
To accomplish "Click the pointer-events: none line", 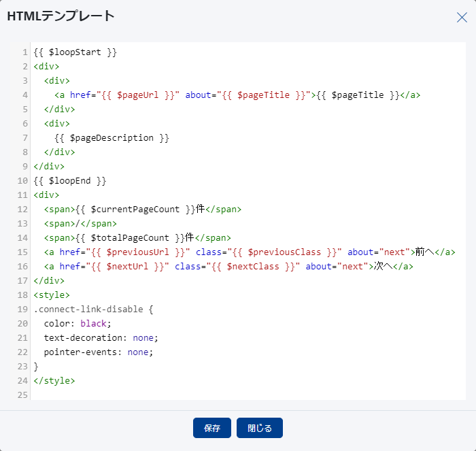I will coord(98,352).
